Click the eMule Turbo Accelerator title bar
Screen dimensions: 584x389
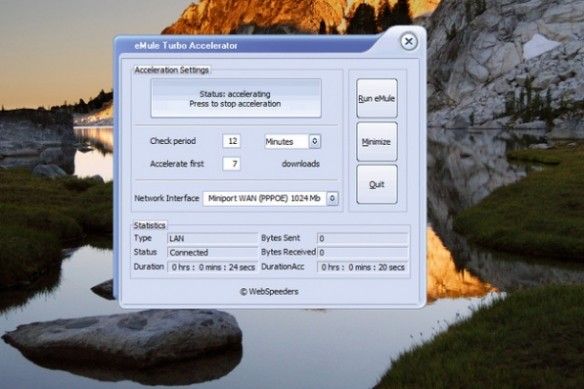click(246, 45)
